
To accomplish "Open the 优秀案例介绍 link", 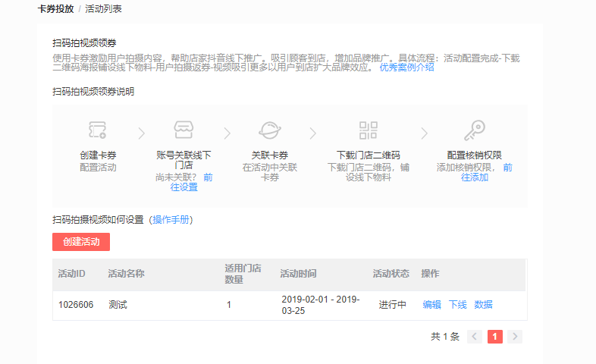I will 406,67.
